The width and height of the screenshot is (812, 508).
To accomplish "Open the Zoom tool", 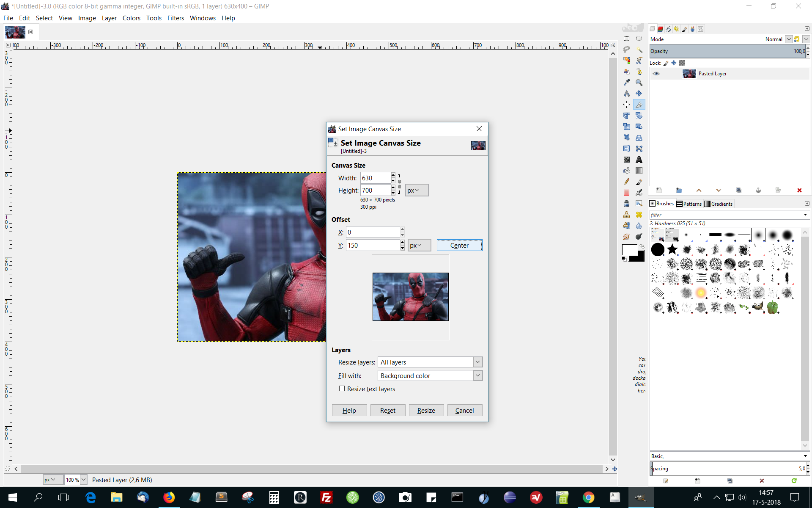I will (x=638, y=82).
